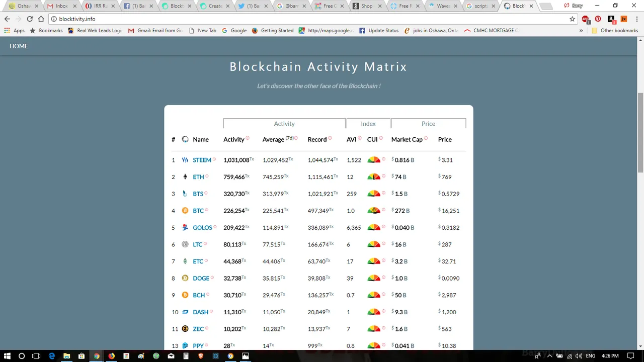
Task: Open the STEEM blockchain link
Action: pos(202,160)
